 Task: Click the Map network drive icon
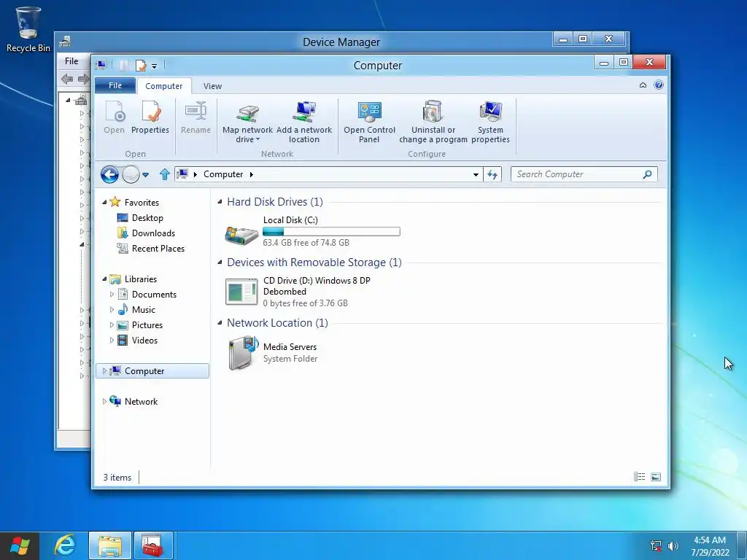coord(248,112)
